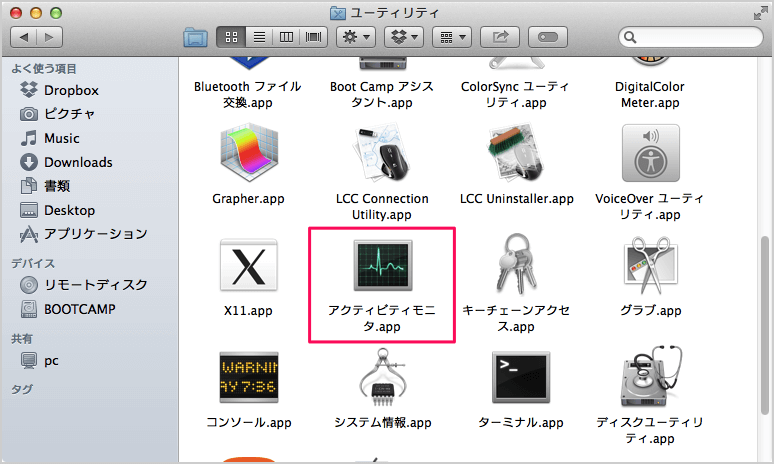This screenshot has height=464, width=774.
Task: Click the システム情報.app file name
Action: [x=383, y=423]
